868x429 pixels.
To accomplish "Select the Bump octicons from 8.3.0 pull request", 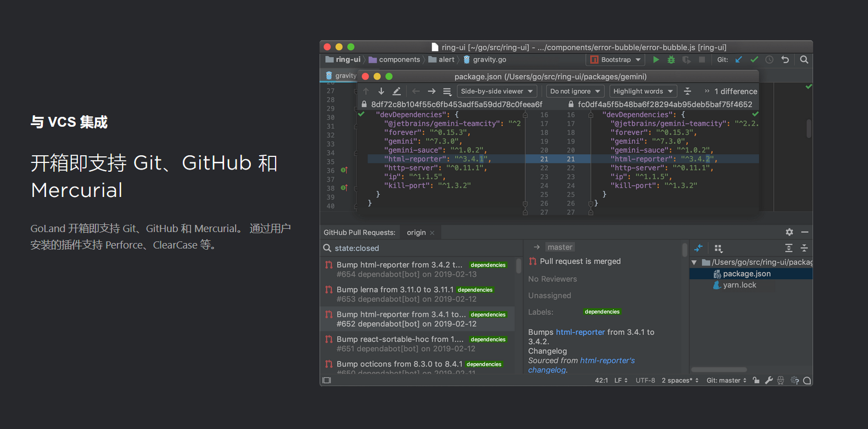I will [417, 367].
